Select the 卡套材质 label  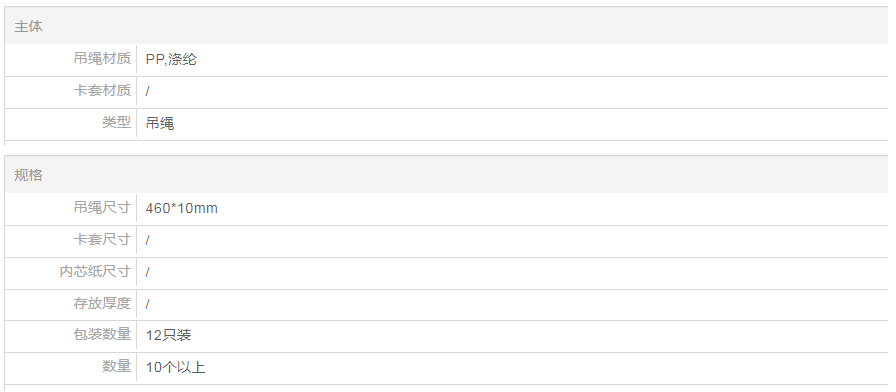(x=102, y=90)
